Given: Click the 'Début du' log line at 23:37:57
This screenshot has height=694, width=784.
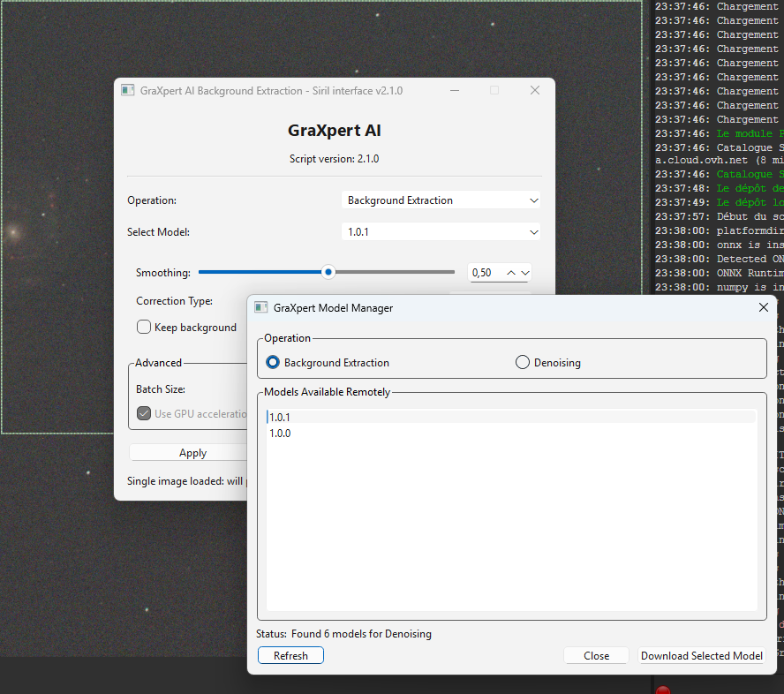Looking at the screenshot, I should (x=719, y=216).
